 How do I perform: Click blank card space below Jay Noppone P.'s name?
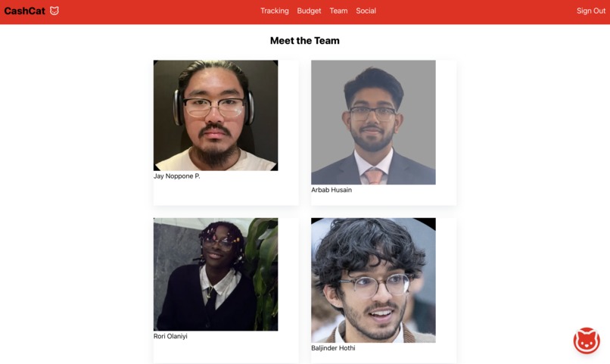(226, 192)
